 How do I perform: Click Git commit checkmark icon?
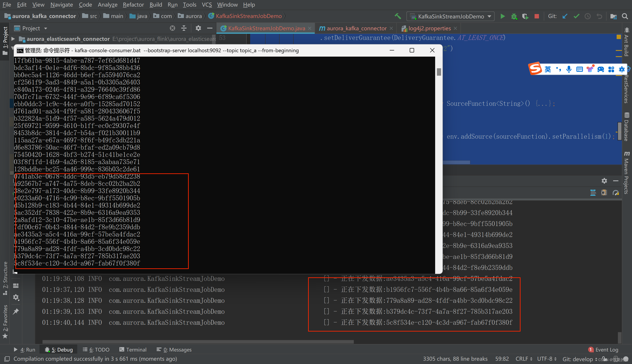coord(576,16)
